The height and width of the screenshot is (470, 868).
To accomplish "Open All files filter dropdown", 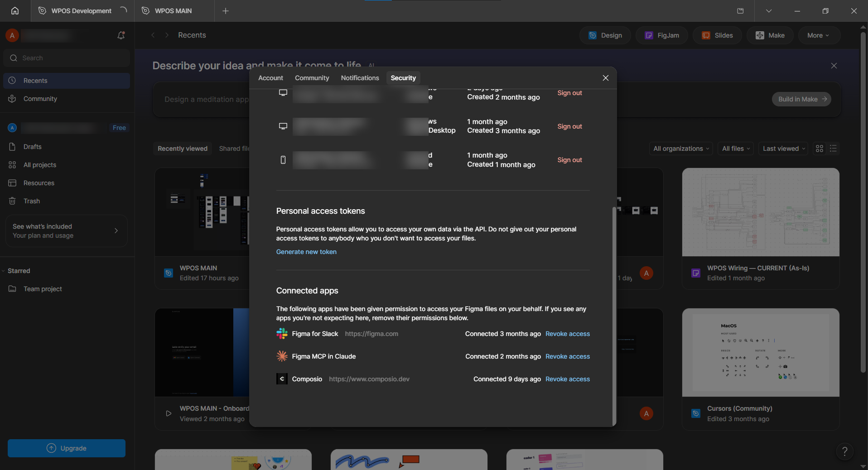I will point(736,149).
